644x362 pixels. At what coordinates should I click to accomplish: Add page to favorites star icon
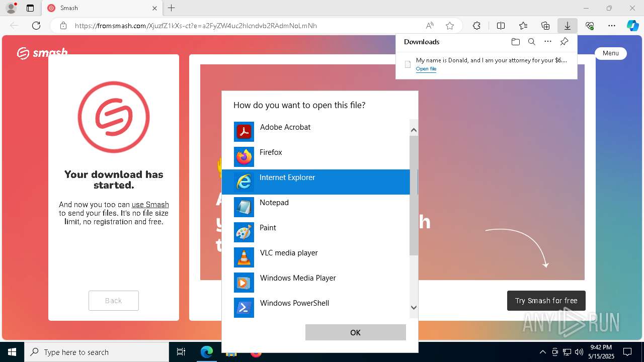450,26
